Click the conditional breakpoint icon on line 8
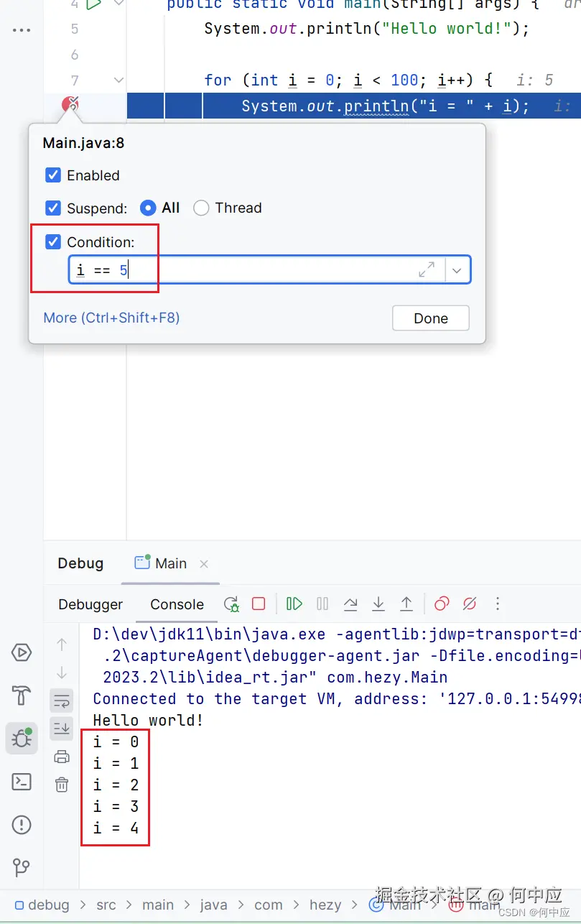The image size is (581, 924). click(x=70, y=106)
